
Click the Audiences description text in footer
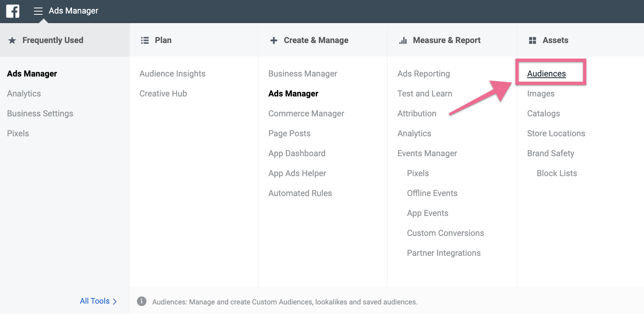point(285,302)
